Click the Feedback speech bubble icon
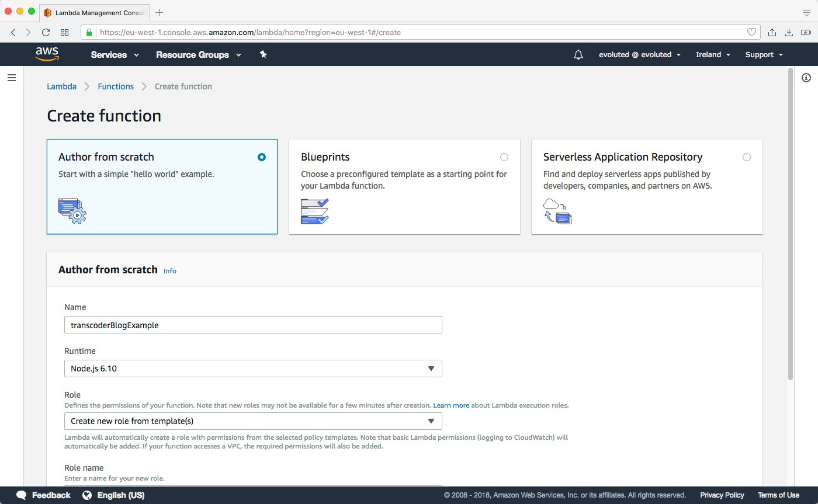 coord(22,495)
